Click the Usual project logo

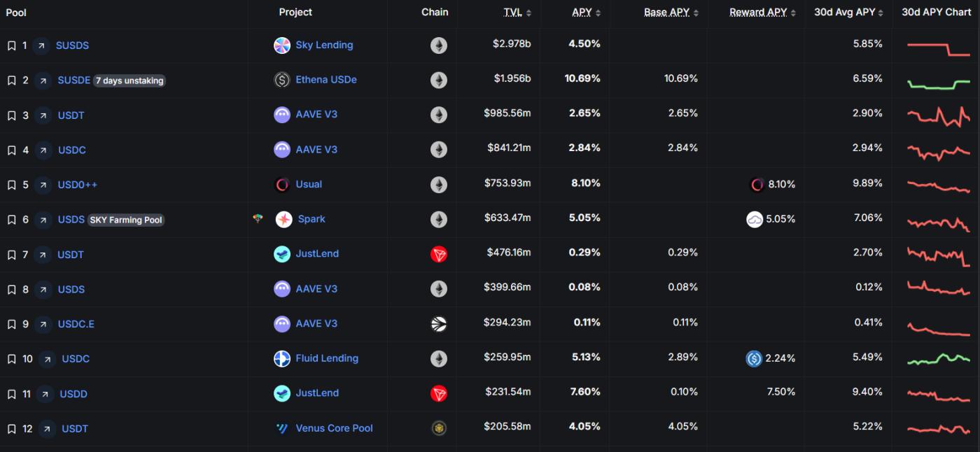coord(281,184)
